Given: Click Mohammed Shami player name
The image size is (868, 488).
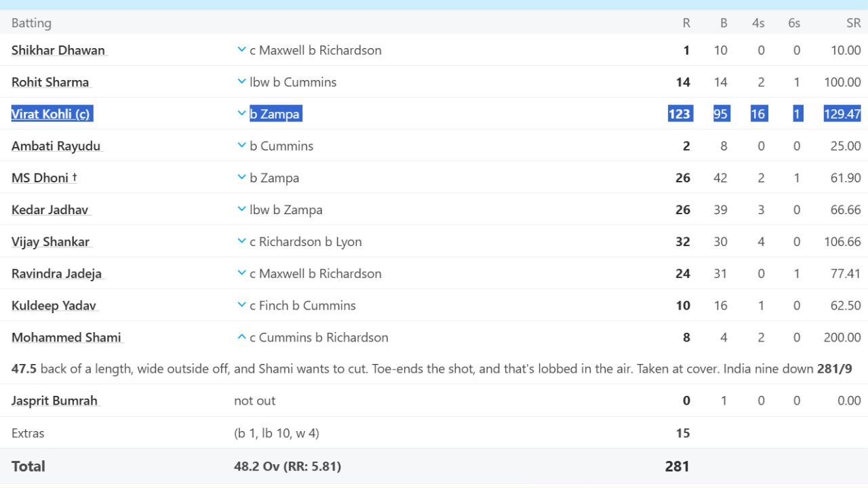Looking at the screenshot, I should pos(66,337).
